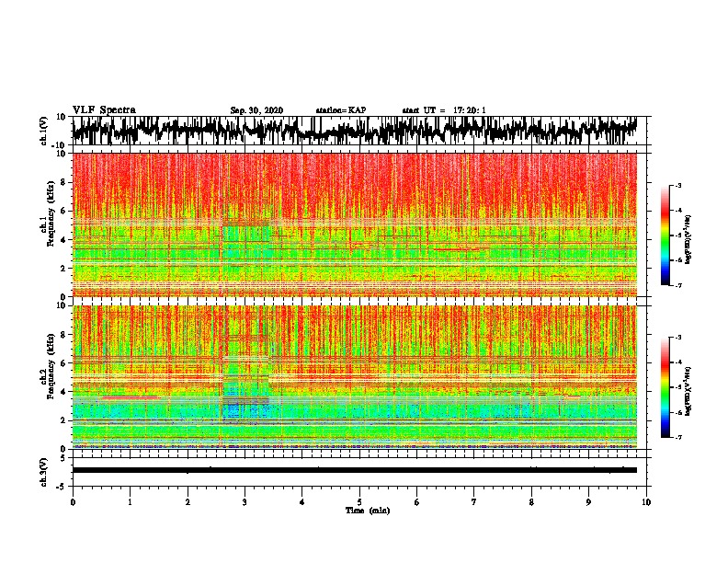Click the "8" kHz tick on ch.1 frequency axis
The width and height of the screenshot is (728, 563).
point(64,182)
